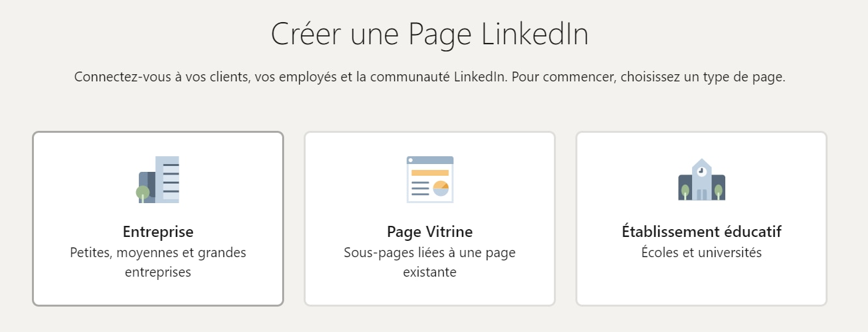The height and width of the screenshot is (332, 868).
Task: Click 'Petites, moyennes et grandes entreprises' description
Action: pyautogui.click(x=158, y=262)
